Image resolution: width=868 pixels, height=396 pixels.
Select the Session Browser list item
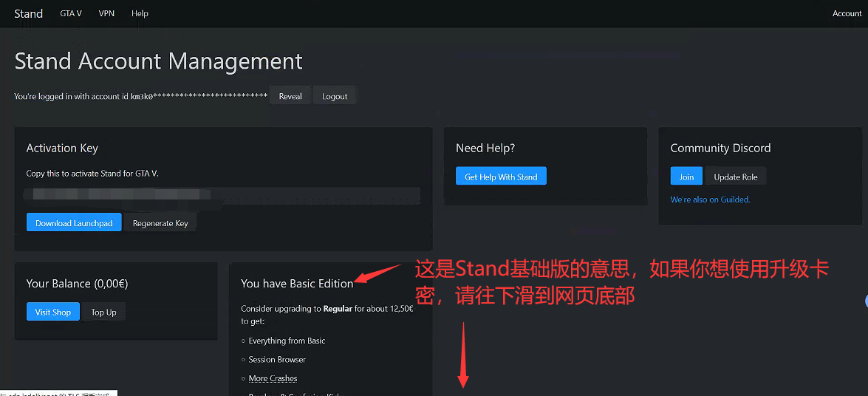(277, 360)
